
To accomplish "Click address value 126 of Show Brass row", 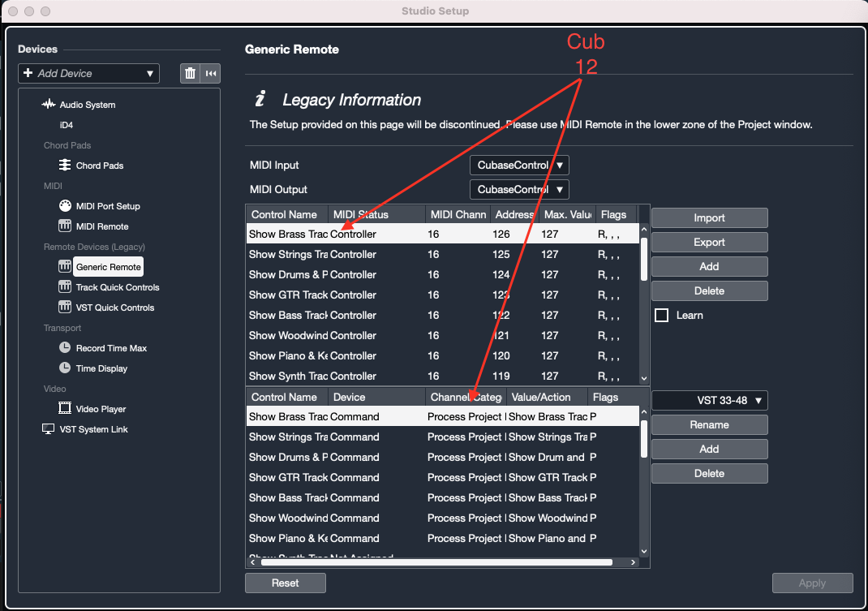I will point(501,235).
